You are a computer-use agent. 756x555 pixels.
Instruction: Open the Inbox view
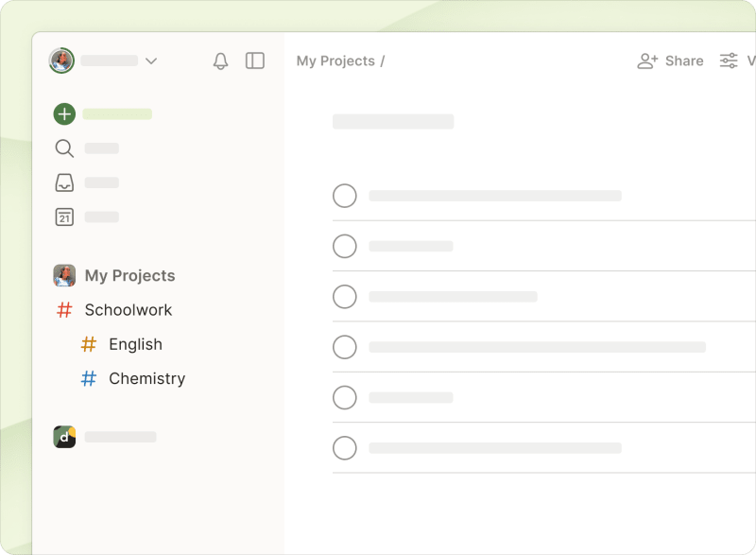tap(63, 182)
